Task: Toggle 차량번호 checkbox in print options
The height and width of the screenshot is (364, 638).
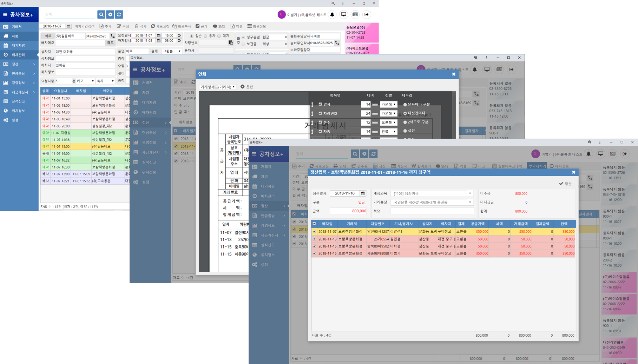Action: click(x=320, y=113)
